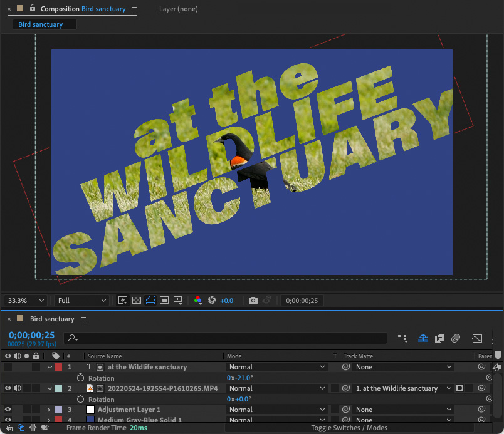Open the Full resolution dropdown
The image size is (504, 434).
pyautogui.click(x=81, y=301)
